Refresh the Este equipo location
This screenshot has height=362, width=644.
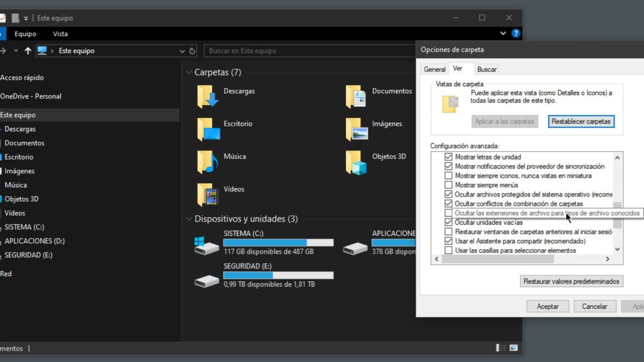click(x=192, y=51)
